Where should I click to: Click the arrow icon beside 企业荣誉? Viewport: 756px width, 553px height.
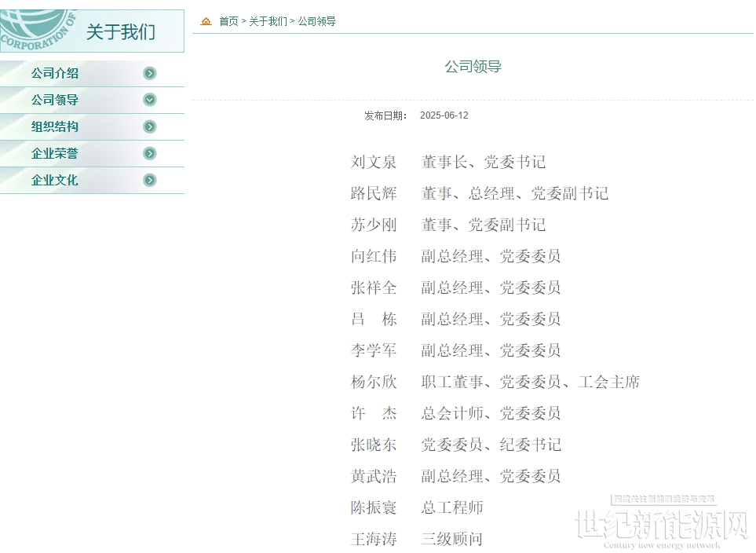(150, 153)
